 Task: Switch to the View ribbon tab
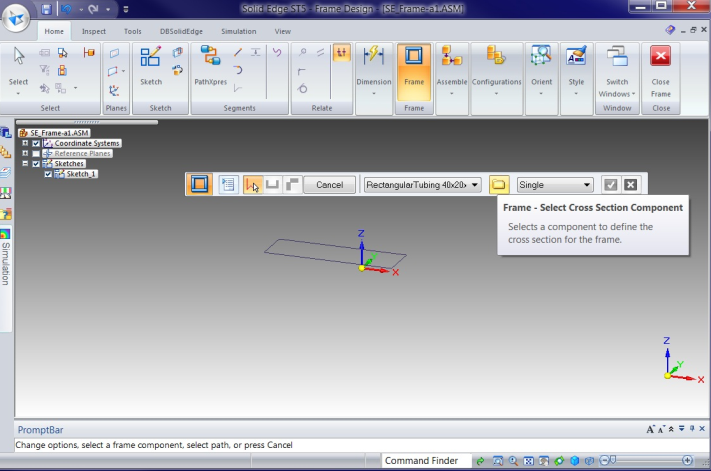[282, 31]
